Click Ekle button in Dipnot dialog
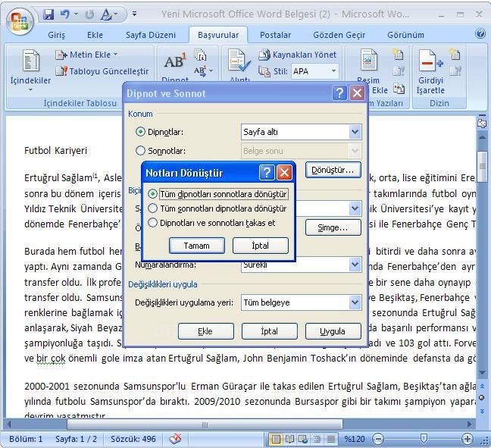This screenshot has height=448, width=491. 205,331
